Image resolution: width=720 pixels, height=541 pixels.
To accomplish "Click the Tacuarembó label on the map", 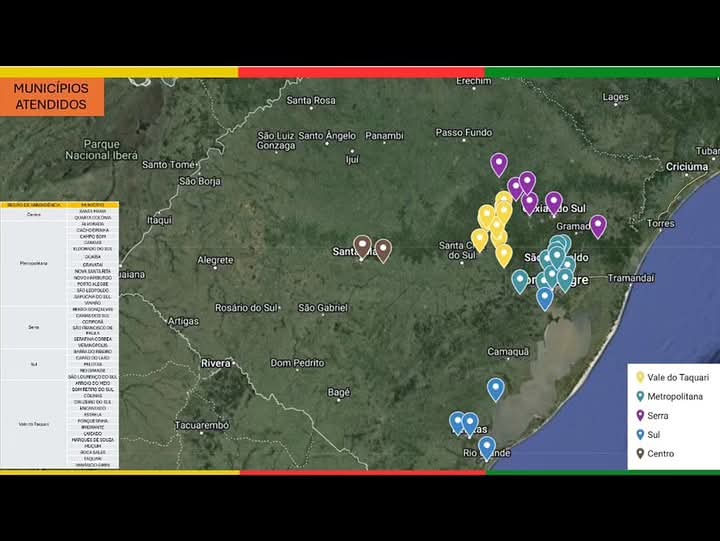I will (x=202, y=425).
